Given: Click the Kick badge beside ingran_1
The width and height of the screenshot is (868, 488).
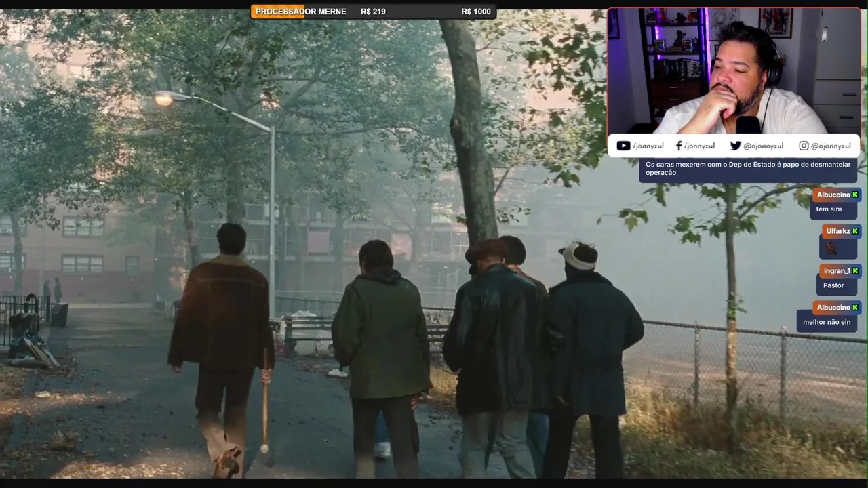Looking at the screenshot, I should point(855,270).
